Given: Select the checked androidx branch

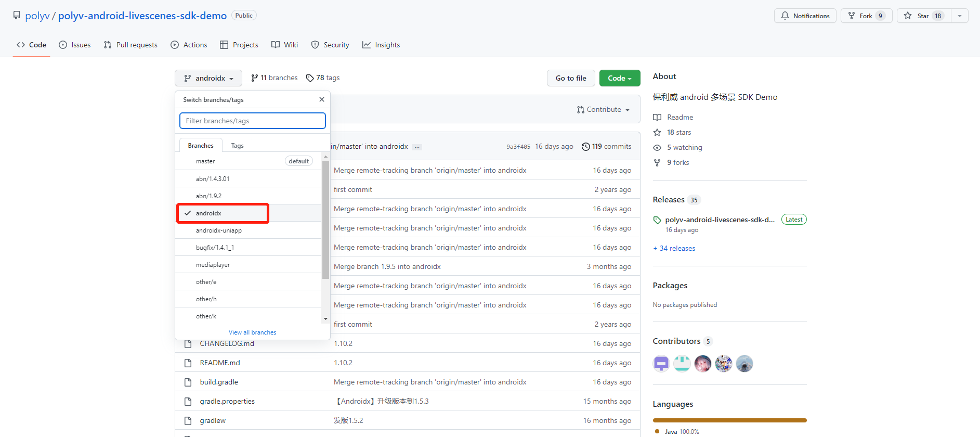Looking at the screenshot, I should coord(249,213).
